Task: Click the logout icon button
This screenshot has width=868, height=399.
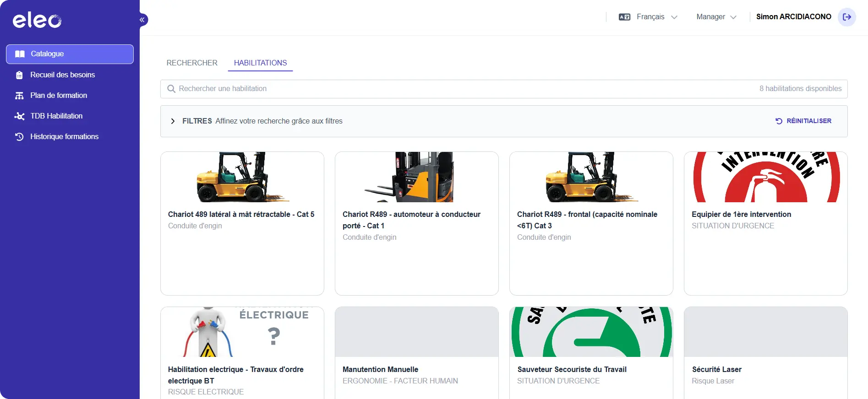Action: [x=847, y=17]
